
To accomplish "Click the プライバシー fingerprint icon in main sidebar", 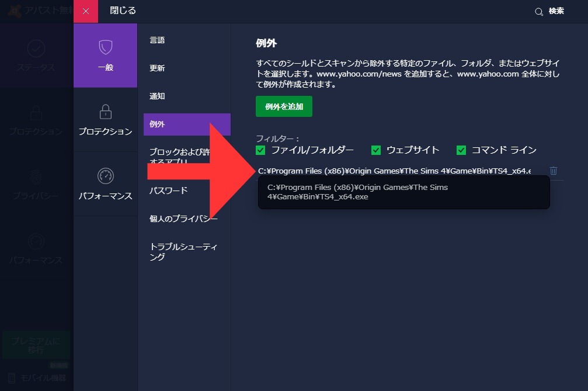I will [x=36, y=177].
